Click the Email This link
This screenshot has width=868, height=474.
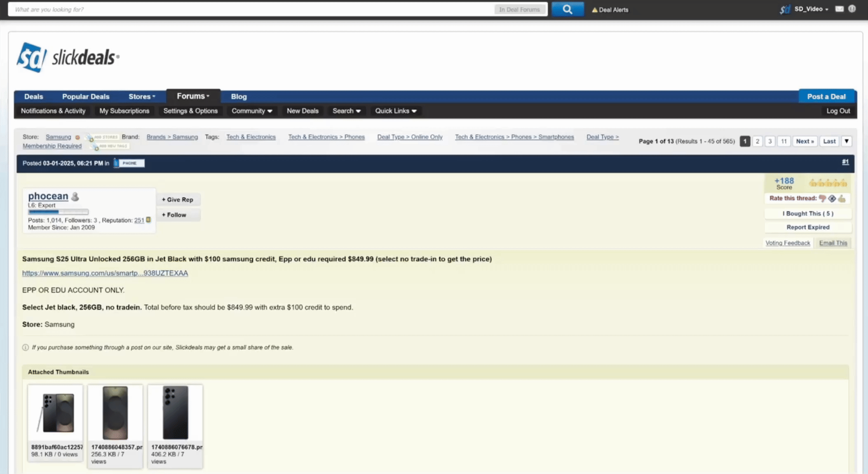[833, 243]
